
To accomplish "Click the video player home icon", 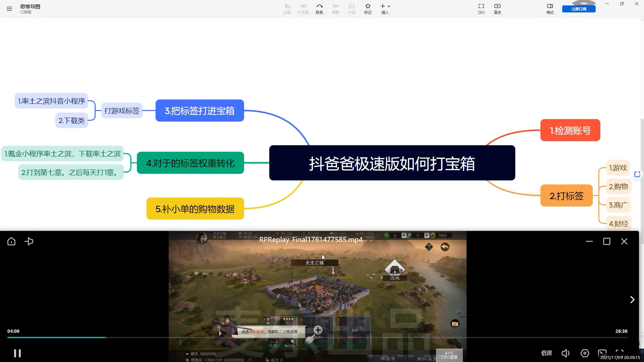I will (x=11, y=241).
